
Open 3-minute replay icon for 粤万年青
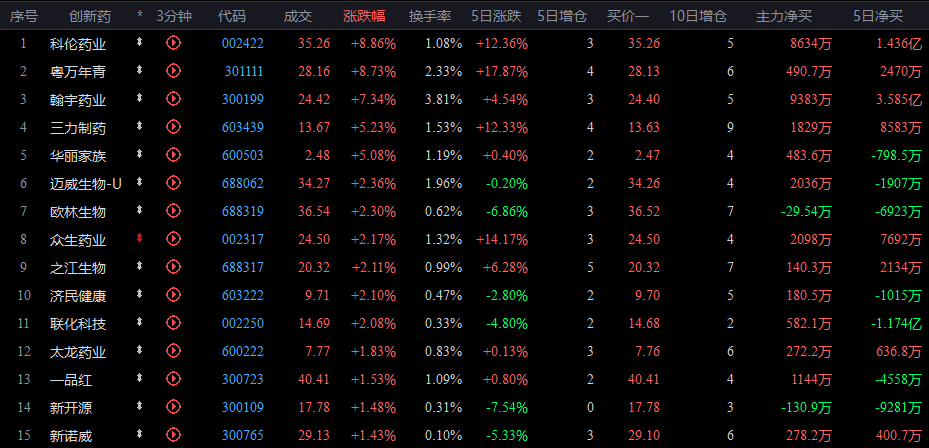point(173,71)
